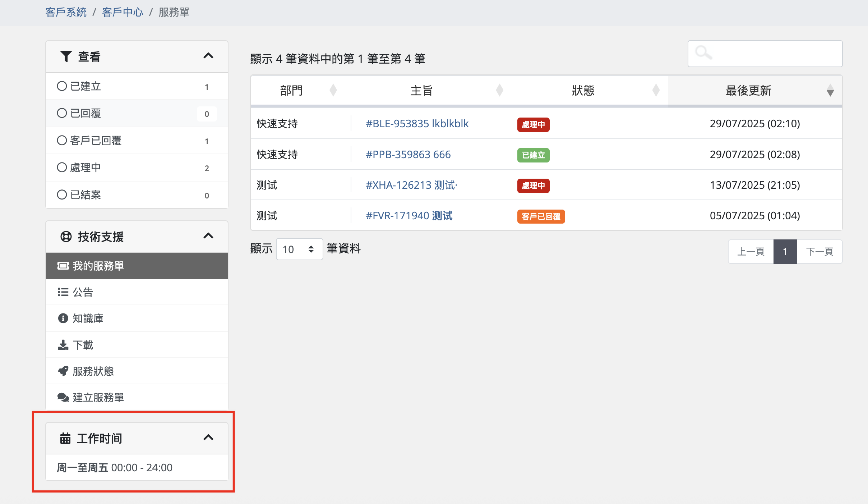Select the 處理中 radio filter
Viewport: 868px width, 504px height.
(62, 167)
